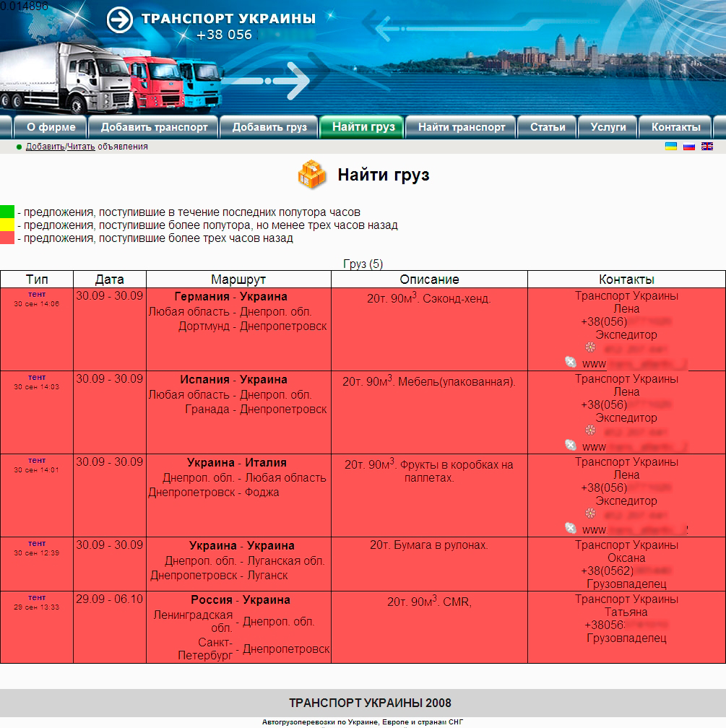726x728 pixels.
Task: Click тент link dated 30 сен 14:01
Action: click(37, 461)
